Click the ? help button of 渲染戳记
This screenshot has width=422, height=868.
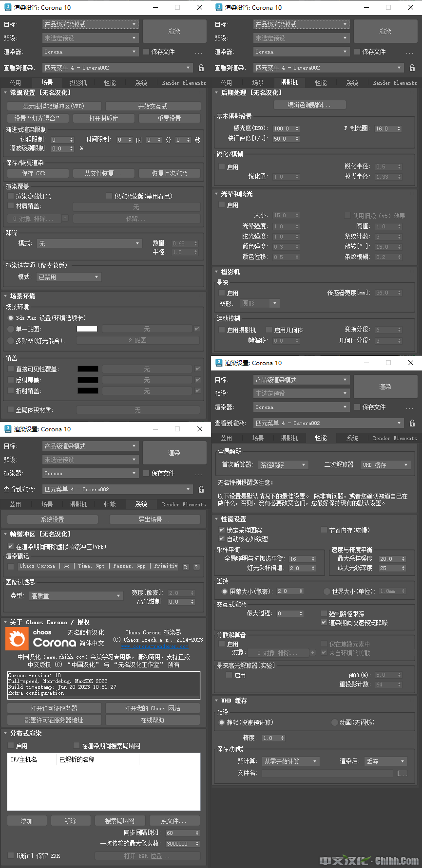tap(196, 567)
